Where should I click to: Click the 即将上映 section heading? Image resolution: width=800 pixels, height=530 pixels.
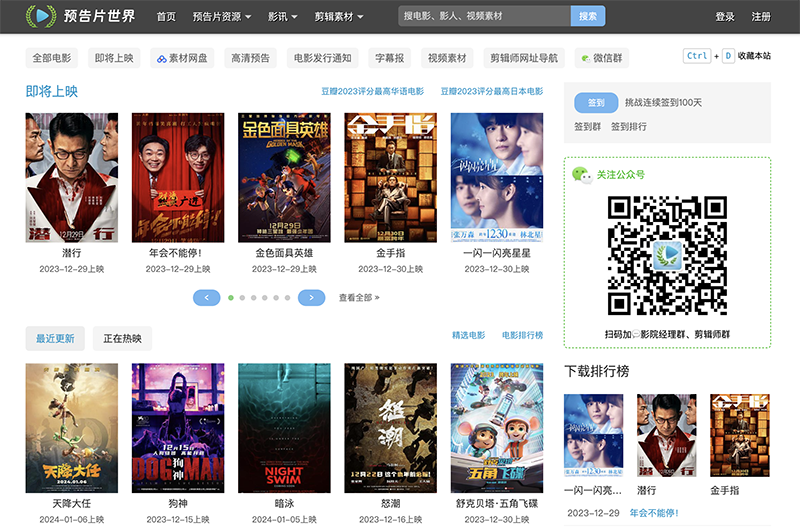tap(52, 91)
